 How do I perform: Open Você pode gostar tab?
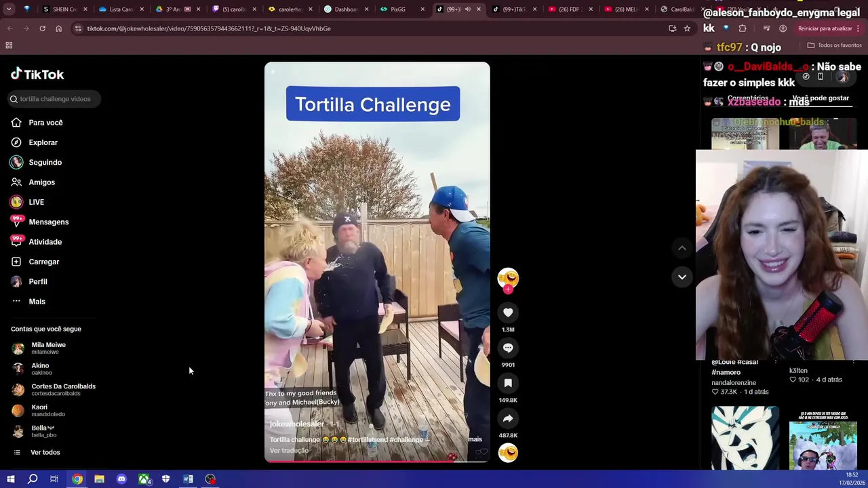(821, 98)
